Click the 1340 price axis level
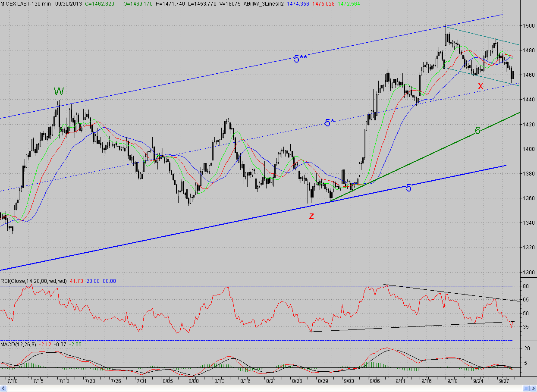 [529, 223]
